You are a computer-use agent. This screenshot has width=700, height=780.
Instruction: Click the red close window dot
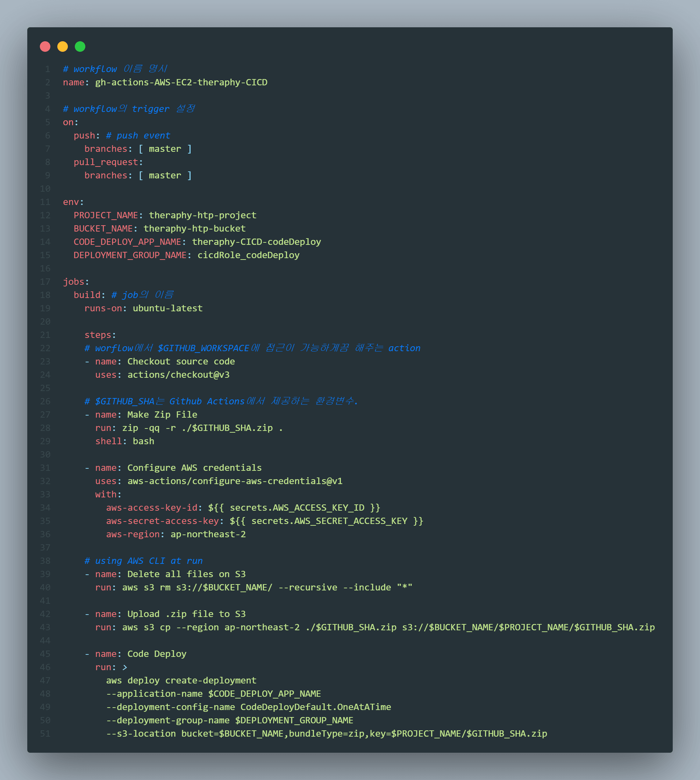tap(45, 47)
